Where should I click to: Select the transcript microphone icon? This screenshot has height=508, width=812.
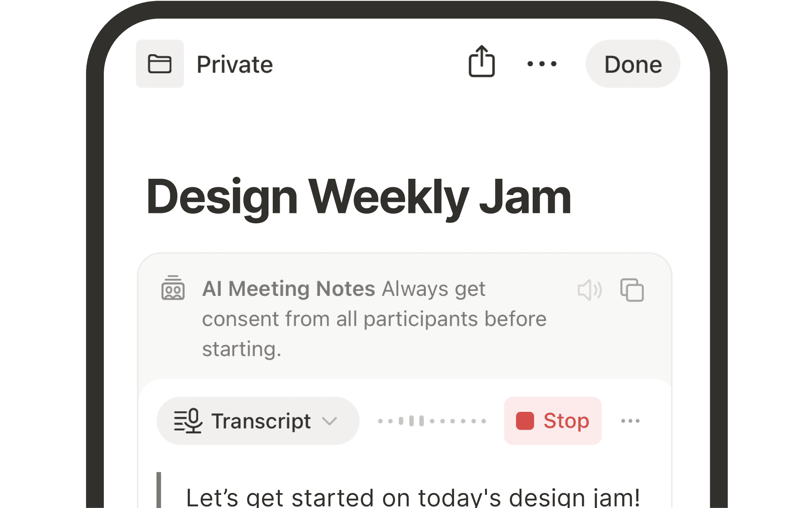[x=187, y=421]
